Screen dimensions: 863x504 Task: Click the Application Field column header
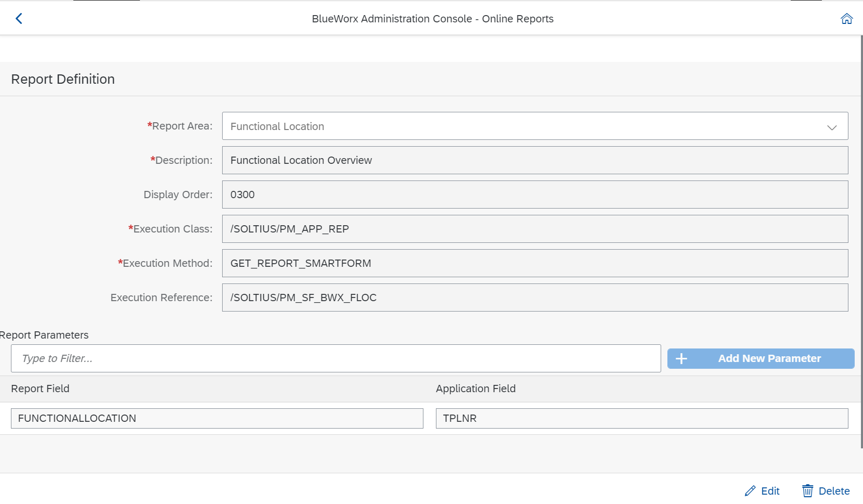point(476,389)
